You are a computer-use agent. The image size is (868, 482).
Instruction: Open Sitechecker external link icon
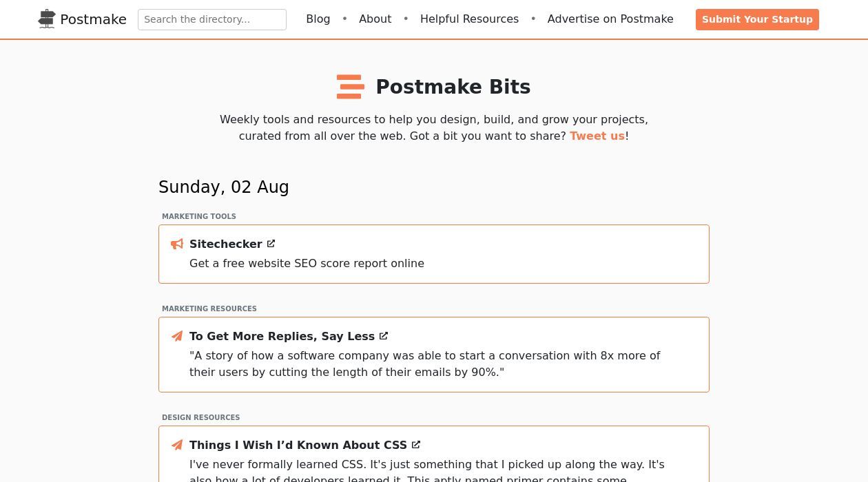271,243
